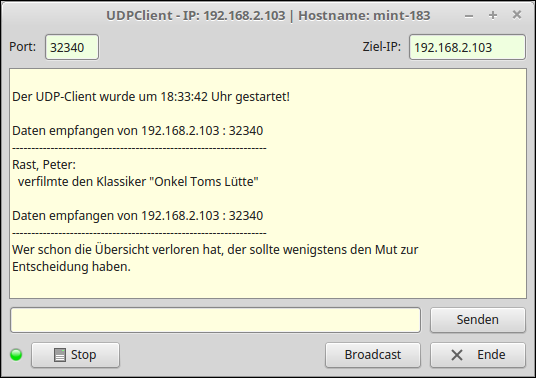Click the empty message input box
This screenshot has height=378, width=536.
pos(215,320)
